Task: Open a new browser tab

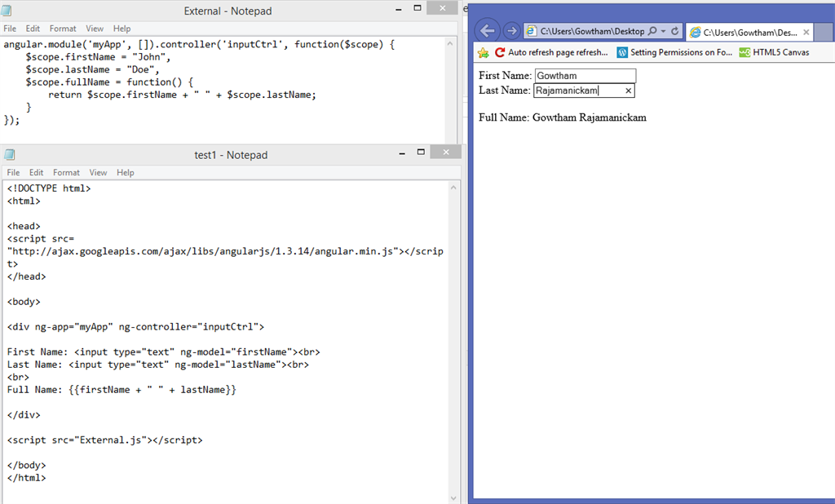Action: pyautogui.click(x=824, y=33)
